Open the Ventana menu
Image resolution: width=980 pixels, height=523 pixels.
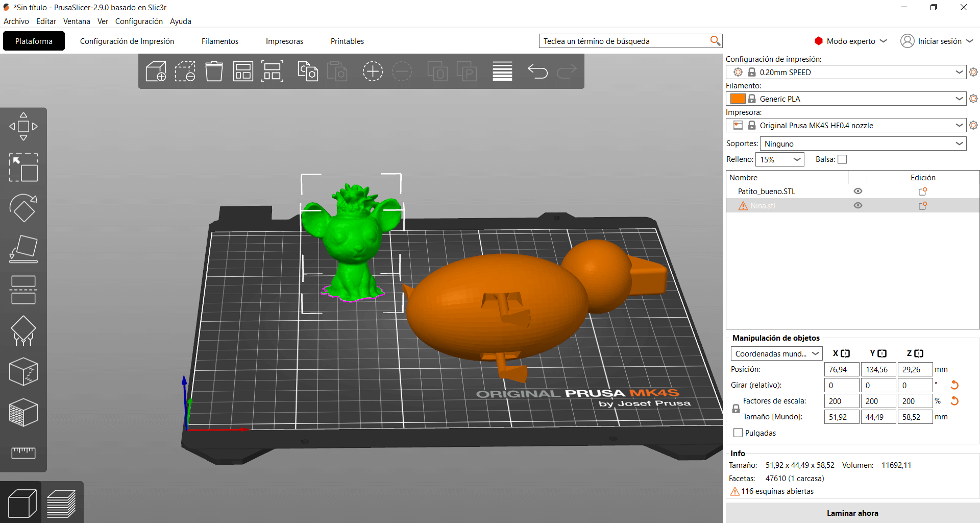click(x=77, y=21)
